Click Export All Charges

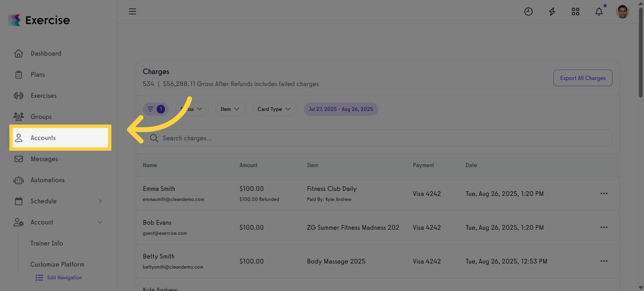pyautogui.click(x=583, y=78)
